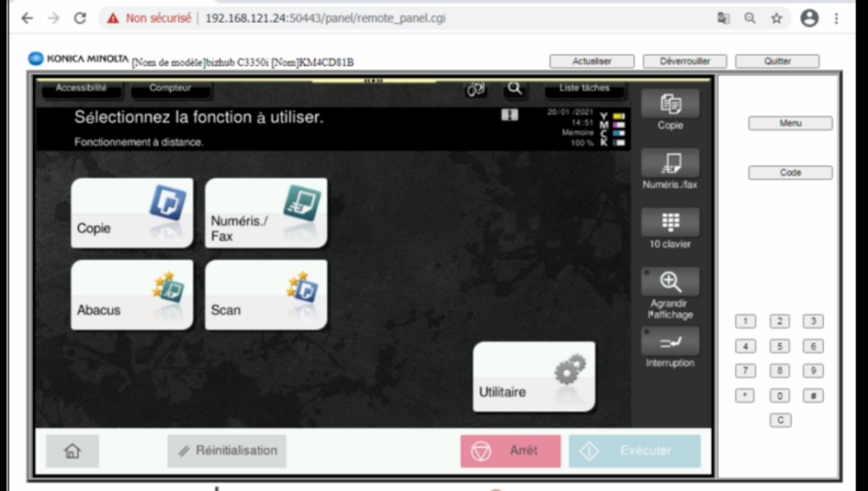Open the Scan shortcut tile
Screen dimensions: 868x491
pyautogui.click(x=265, y=294)
